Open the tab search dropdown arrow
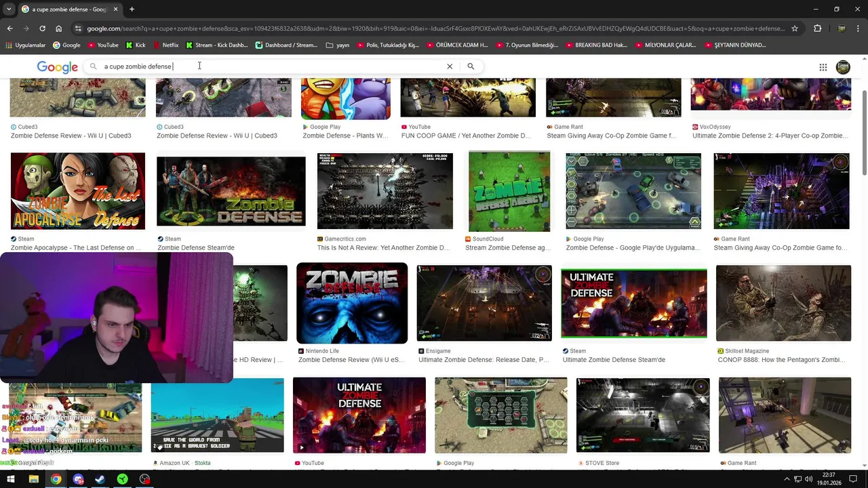The width and height of the screenshot is (868, 488). (9, 9)
